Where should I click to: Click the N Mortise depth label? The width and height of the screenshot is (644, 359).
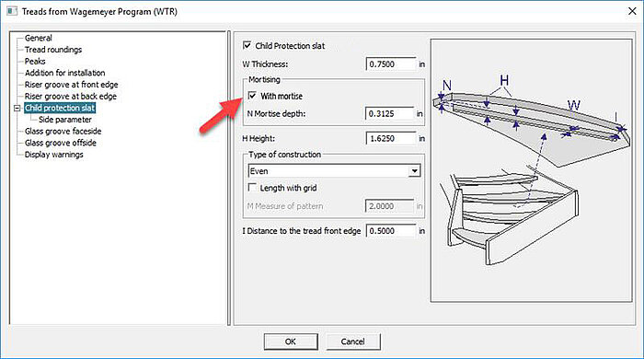pos(276,114)
